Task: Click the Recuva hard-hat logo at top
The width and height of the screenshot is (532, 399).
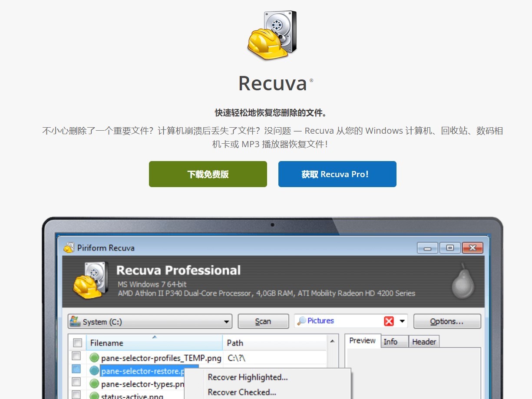Action: [x=272, y=36]
